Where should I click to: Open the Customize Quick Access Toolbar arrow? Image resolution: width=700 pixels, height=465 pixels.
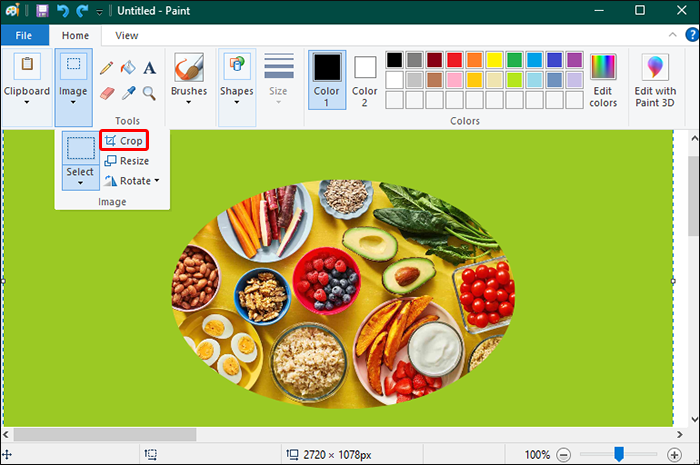[99, 12]
